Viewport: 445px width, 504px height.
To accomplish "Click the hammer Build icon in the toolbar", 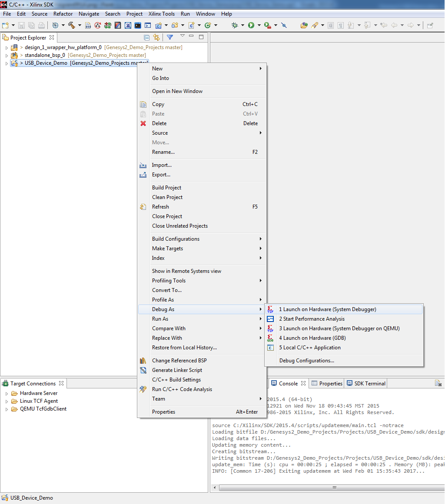I will tap(72, 25).
